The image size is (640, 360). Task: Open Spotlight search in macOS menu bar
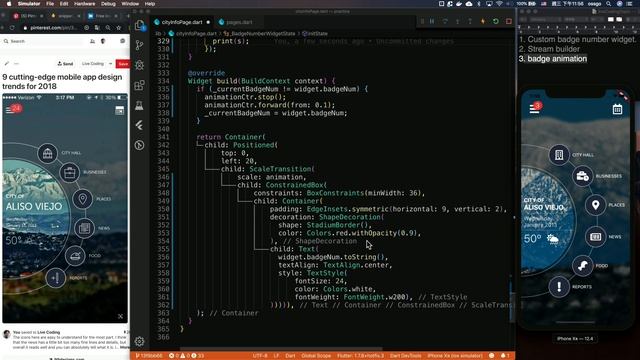(x=609, y=4)
